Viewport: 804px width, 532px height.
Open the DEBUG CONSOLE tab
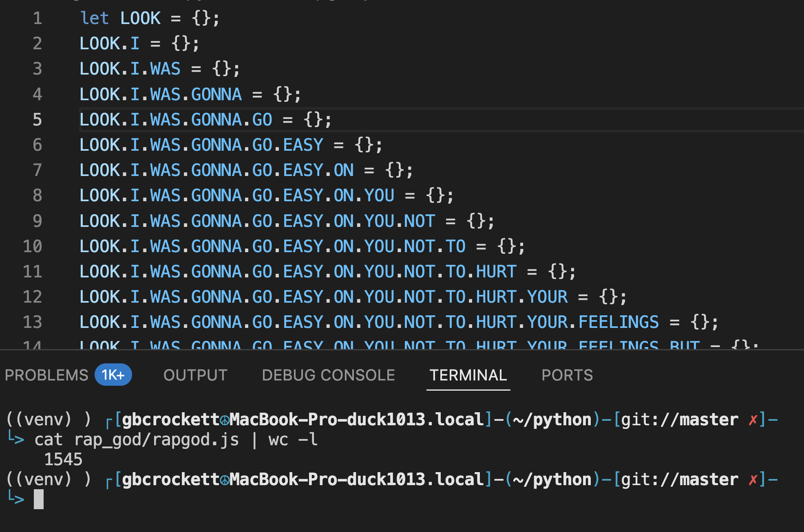(328, 375)
